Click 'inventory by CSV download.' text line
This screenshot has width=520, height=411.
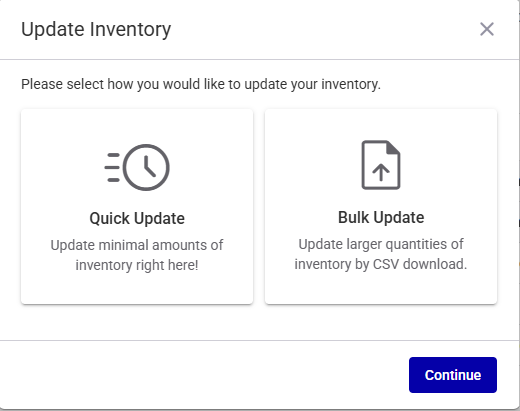(381, 264)
